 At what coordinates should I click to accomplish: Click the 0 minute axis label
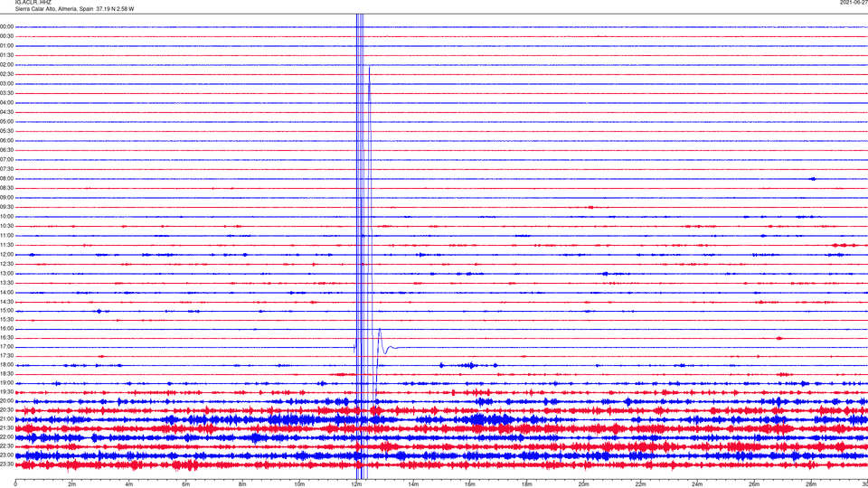[15, 484]
